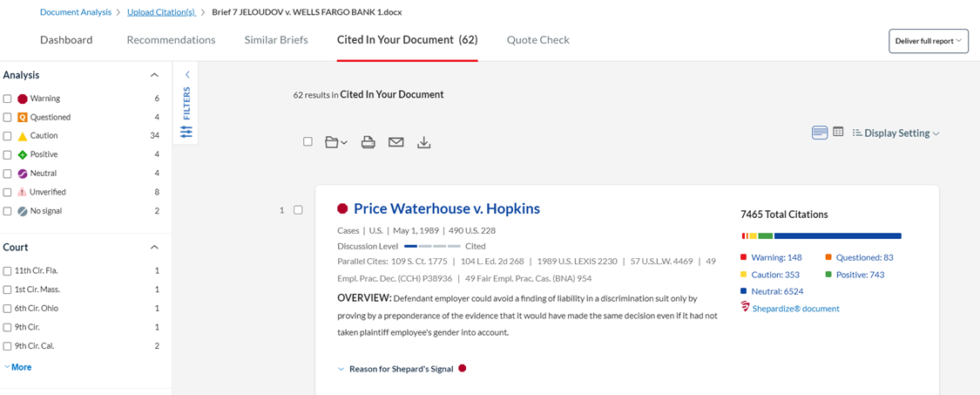Click the filter sliders icon

point(186,132)
